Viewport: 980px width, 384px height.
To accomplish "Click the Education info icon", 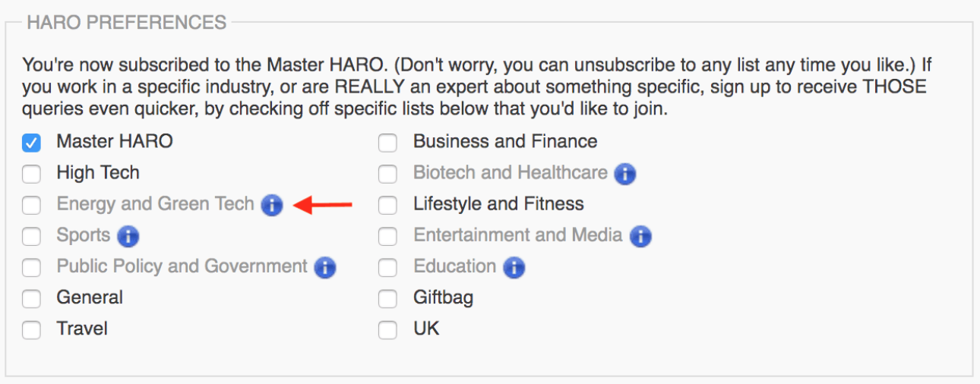I will click(x=514, y=268).
